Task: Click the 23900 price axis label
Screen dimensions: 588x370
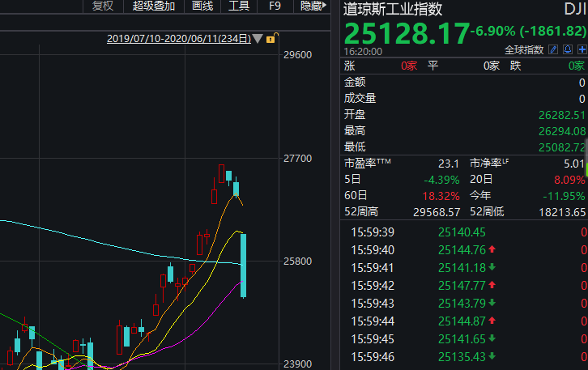Action: click(298, 364)
